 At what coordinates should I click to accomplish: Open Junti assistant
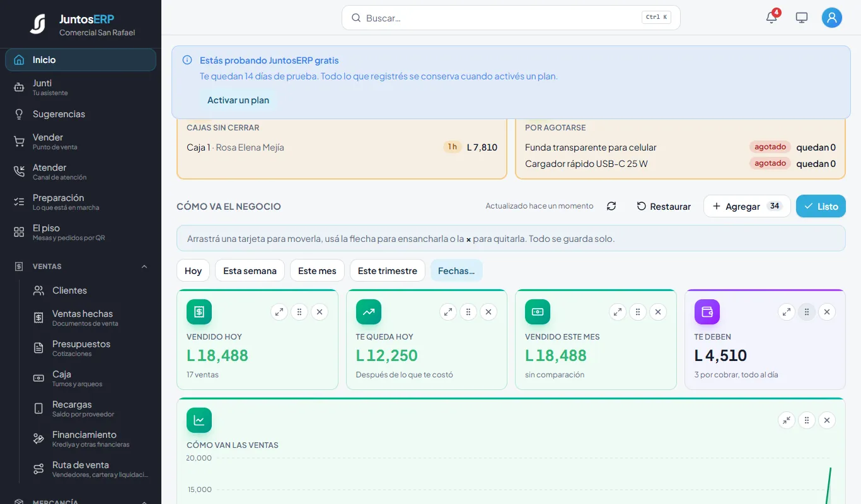(x=81, y=88)
